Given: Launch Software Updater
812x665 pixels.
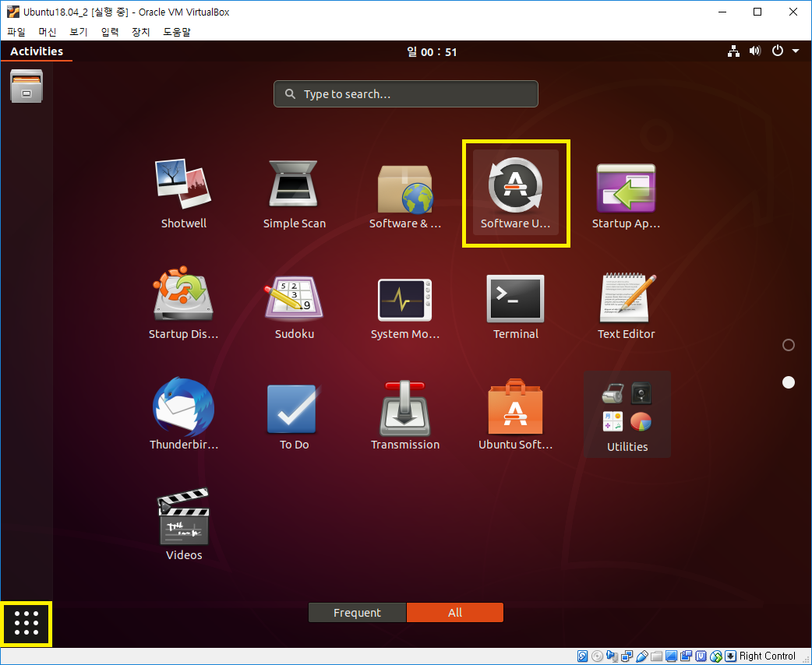Looking at the screenshot, I should 516,194.
